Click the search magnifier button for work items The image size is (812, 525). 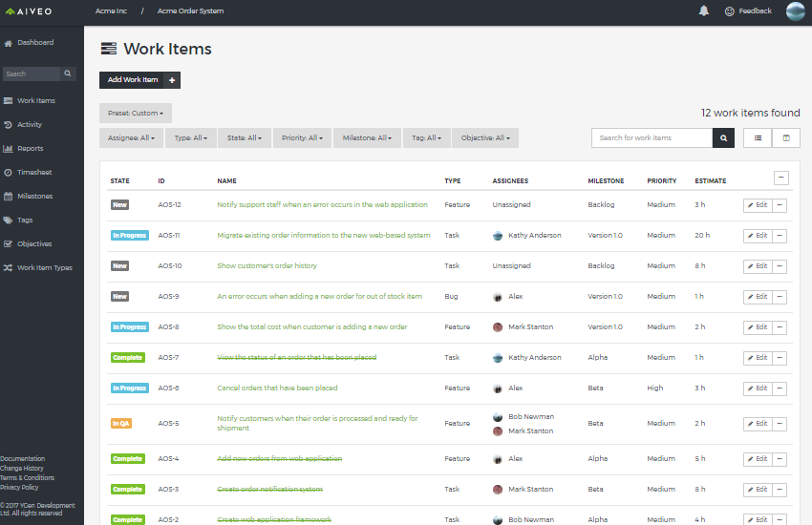724,137
